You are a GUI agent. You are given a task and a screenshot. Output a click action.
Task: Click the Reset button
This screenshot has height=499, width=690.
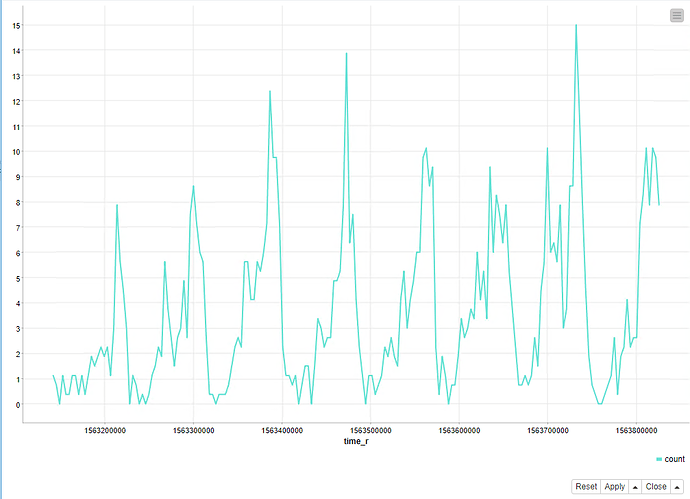click(x=586, y=486)
